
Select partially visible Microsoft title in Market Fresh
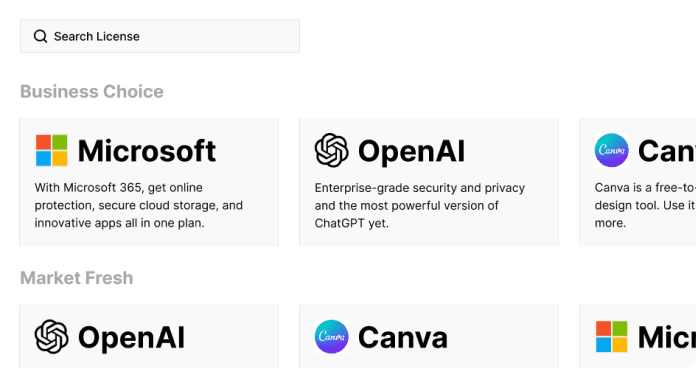[x=667, y=337]
